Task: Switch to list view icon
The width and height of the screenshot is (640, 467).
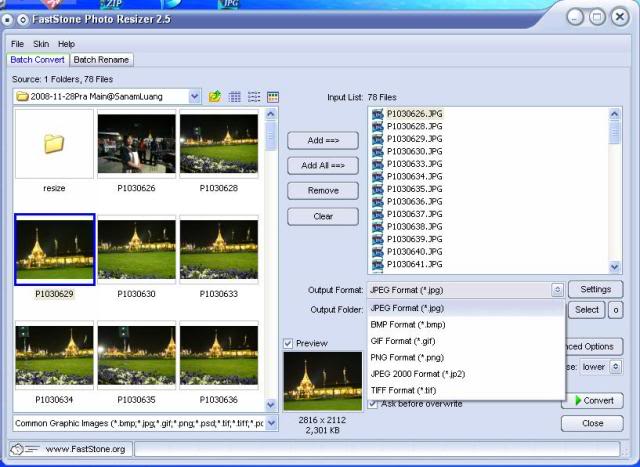Action: 254,97
